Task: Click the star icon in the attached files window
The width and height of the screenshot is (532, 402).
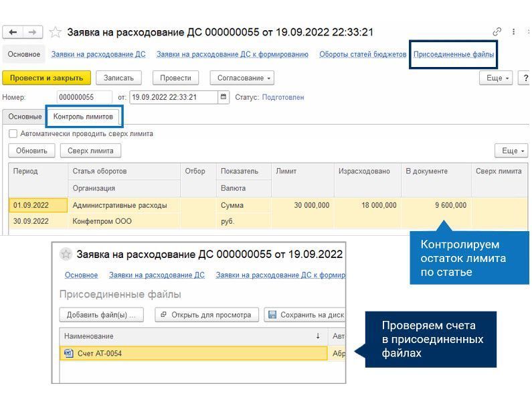Action: click(x=66, y=254)
